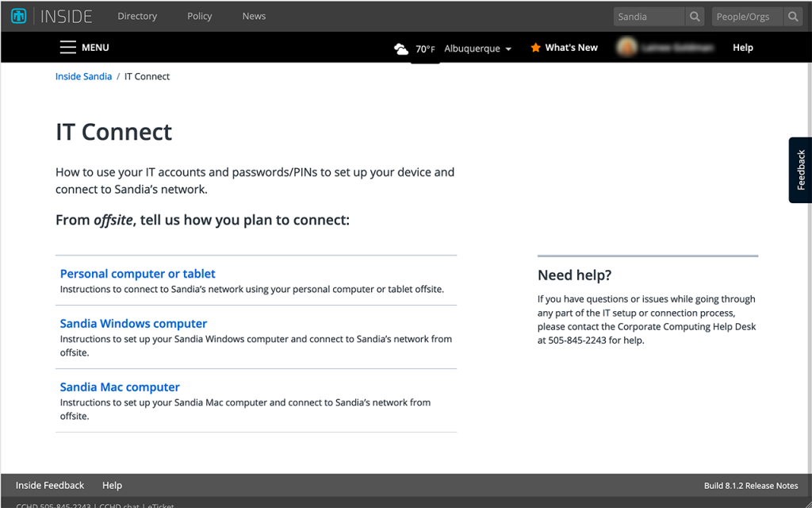Go to News in top bar
The image size is (812, 508).
click(x=254, y=16)
